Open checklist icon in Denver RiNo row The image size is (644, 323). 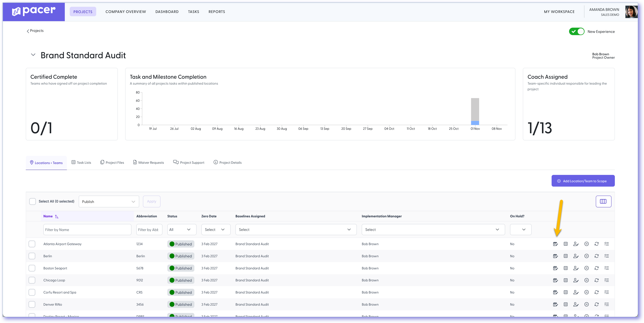[607, 305]
